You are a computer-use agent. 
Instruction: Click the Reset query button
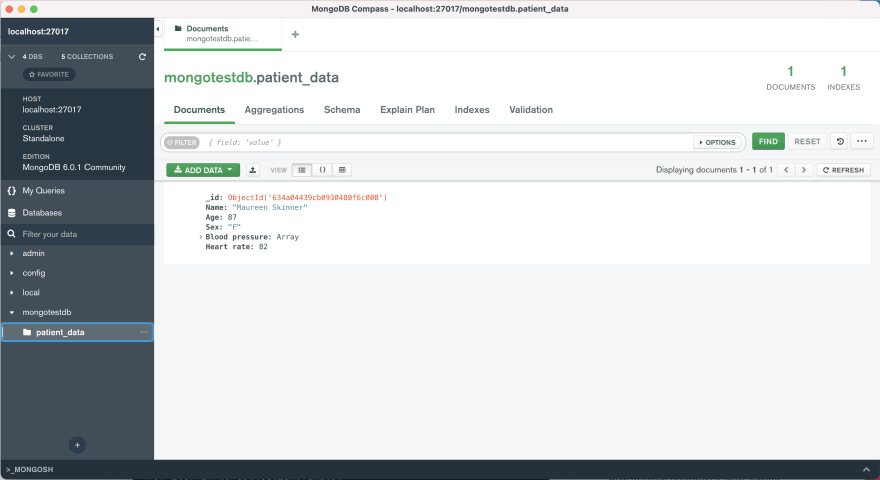click(807, 141)
